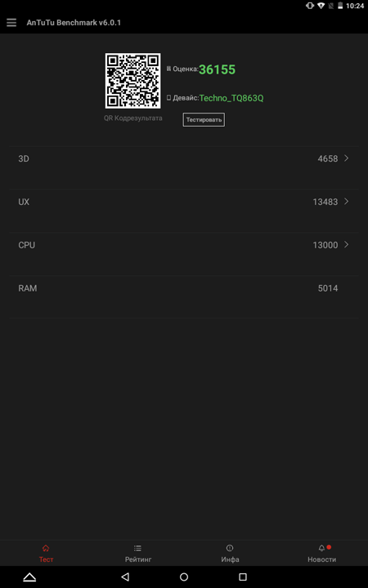Expand the 3D score chevron
368x588 pixels.
pyautogui.click(x=346, y=158)
